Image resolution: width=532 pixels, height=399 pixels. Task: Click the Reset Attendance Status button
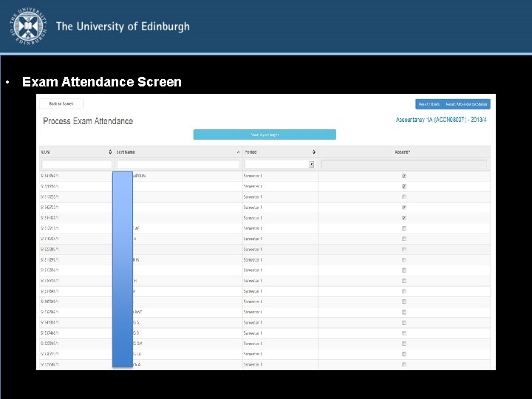[x=466, y=104]
